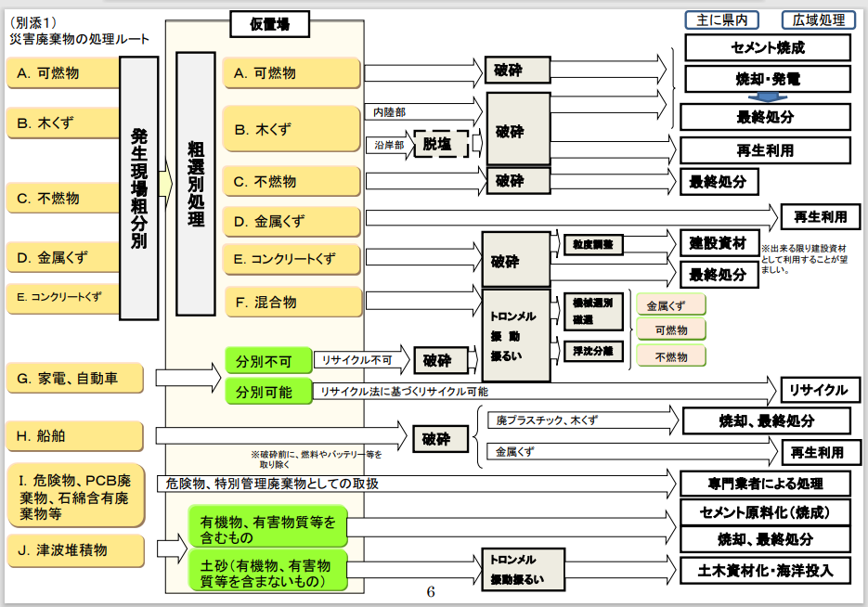Click the 専門業者による処理 box
The height and width of the screenshot is (607, 868).
pyautogui.click(x=765, y=484)
